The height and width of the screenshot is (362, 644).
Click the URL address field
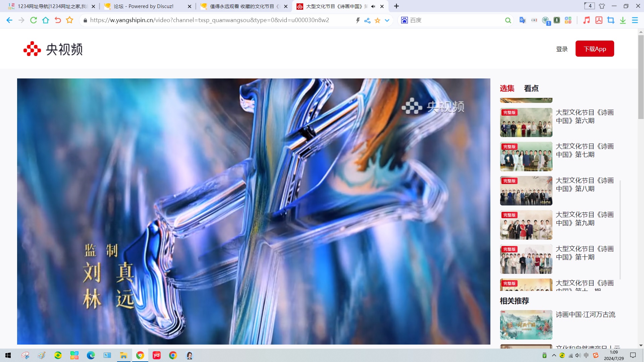[210, 20]
